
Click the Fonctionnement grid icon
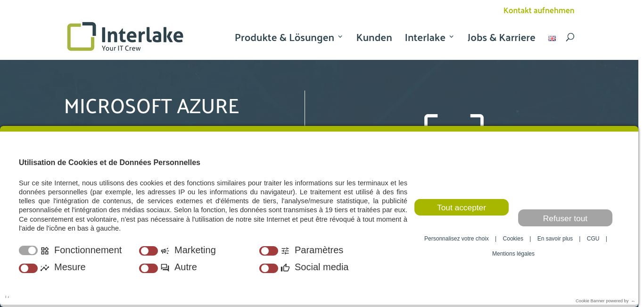point(45,251)
